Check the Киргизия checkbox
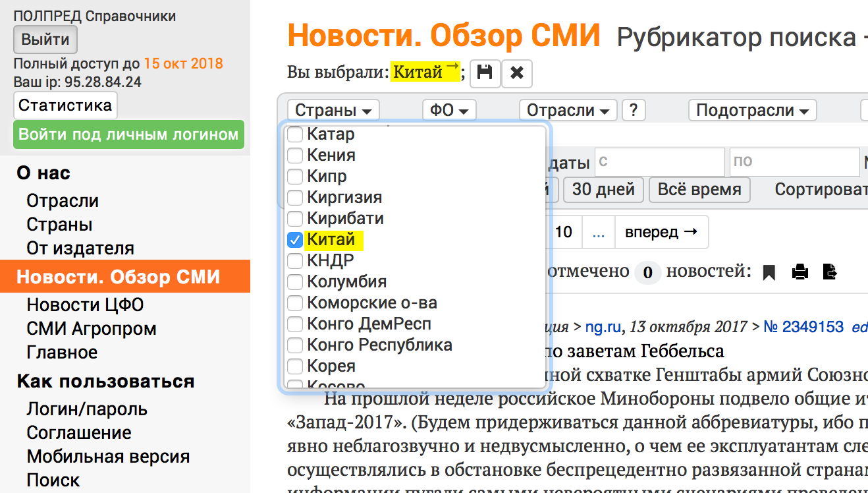Image resolution: width=868 pixels, height=493 pixels. click(x=295, y=198)
